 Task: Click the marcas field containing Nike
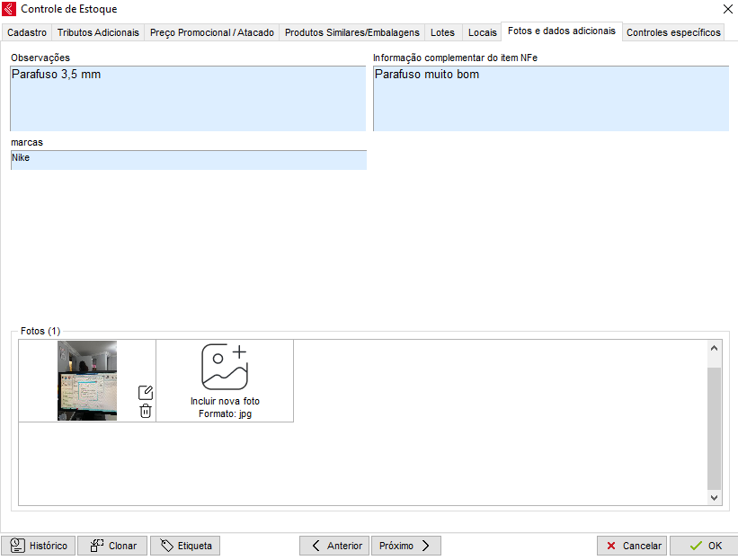pos(188,160)
